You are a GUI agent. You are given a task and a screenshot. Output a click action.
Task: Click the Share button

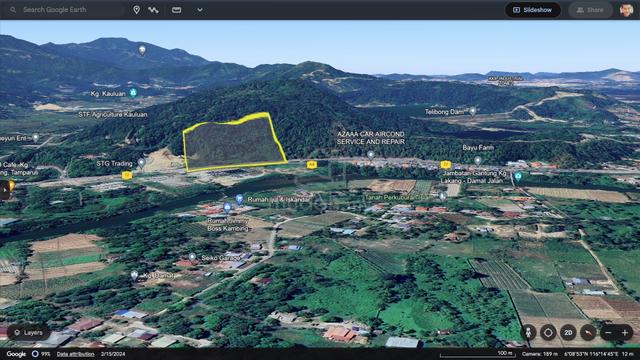(x=590, y=10)
